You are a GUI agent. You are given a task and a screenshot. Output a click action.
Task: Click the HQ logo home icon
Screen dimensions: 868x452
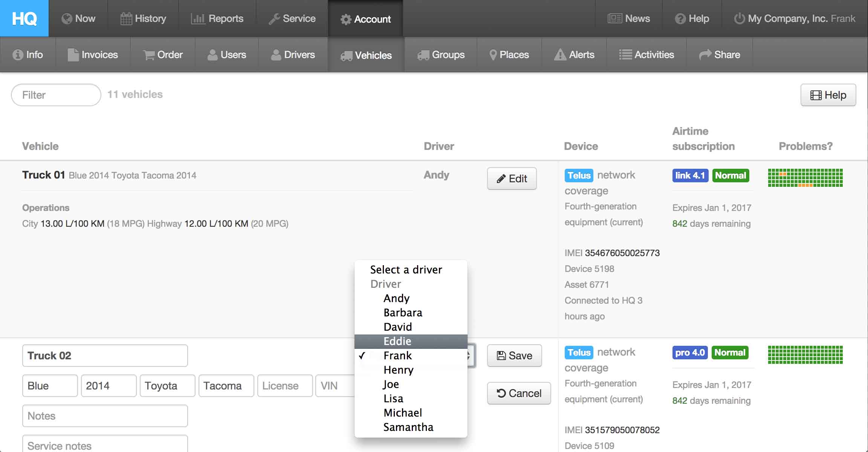point(24,18)
